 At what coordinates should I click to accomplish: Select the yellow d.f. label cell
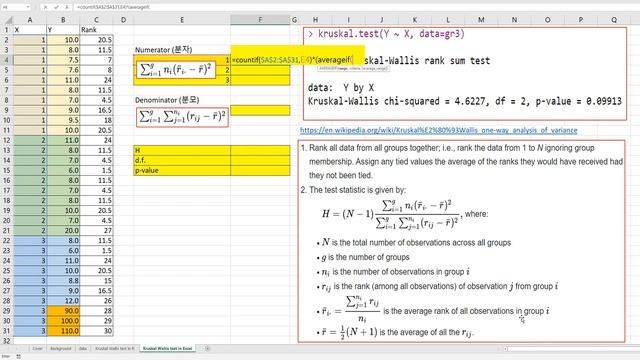coord(182,160)
